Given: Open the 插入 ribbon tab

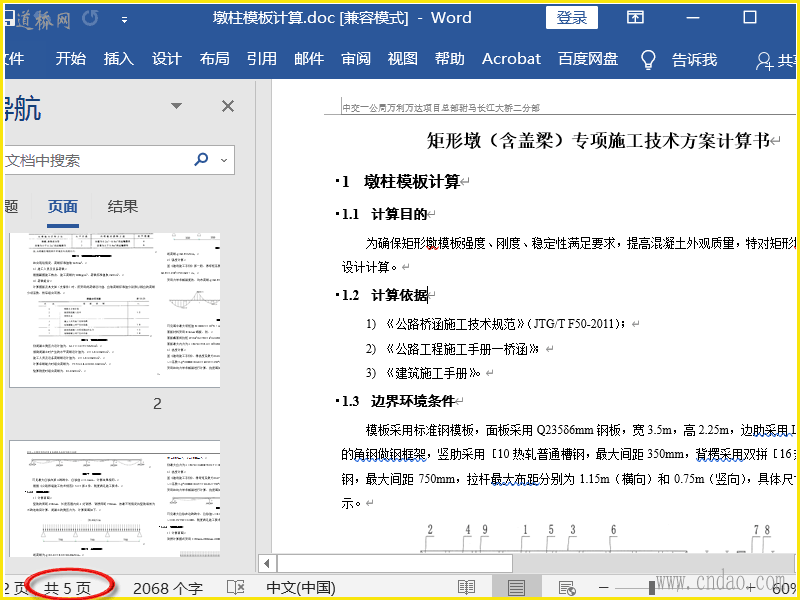Looking at the screenshot, I should [118, 59].
